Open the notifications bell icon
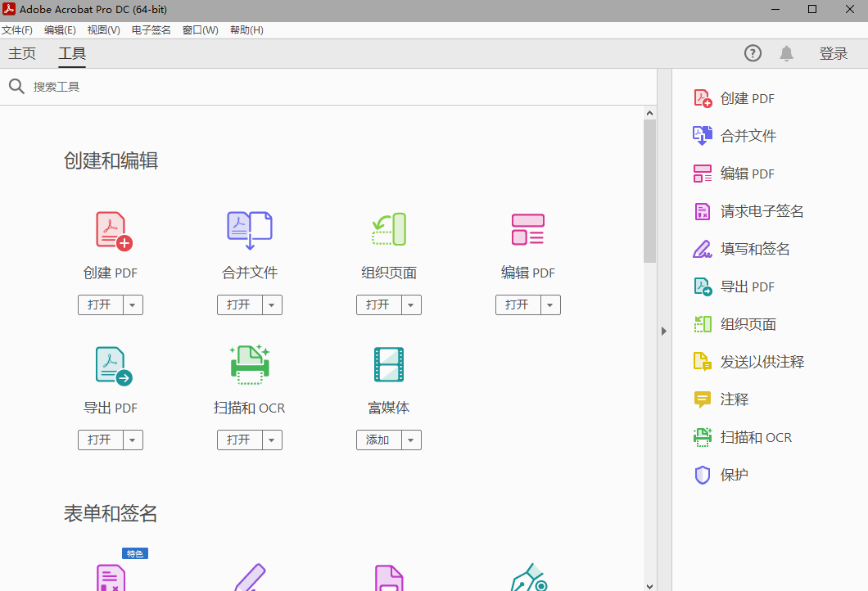This screenshot has height=591, width=868. pyautogui.click(x=786, y=53)
